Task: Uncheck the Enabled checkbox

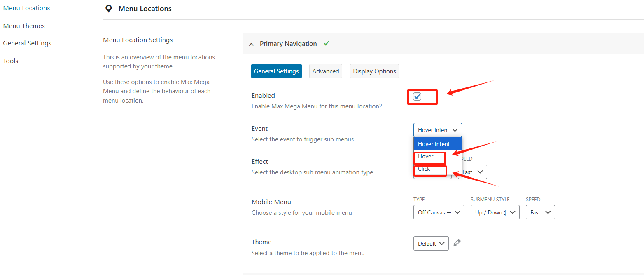Action: tap(417, 96)
